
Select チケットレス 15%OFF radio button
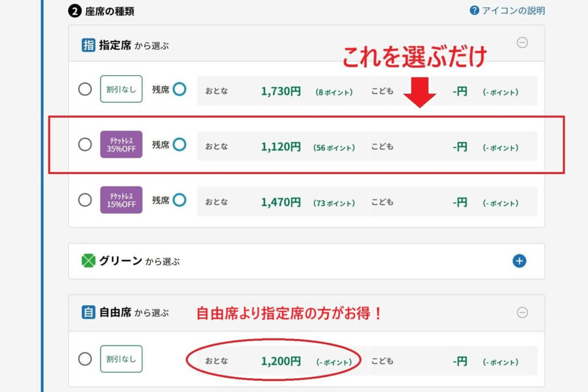(x=85, y=200)
